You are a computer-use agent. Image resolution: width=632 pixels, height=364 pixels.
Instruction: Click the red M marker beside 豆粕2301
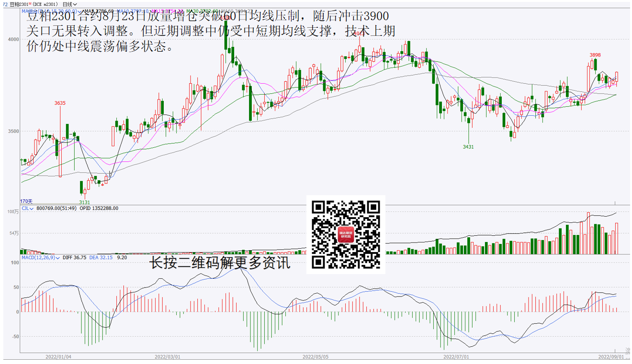tap(30, 3)
